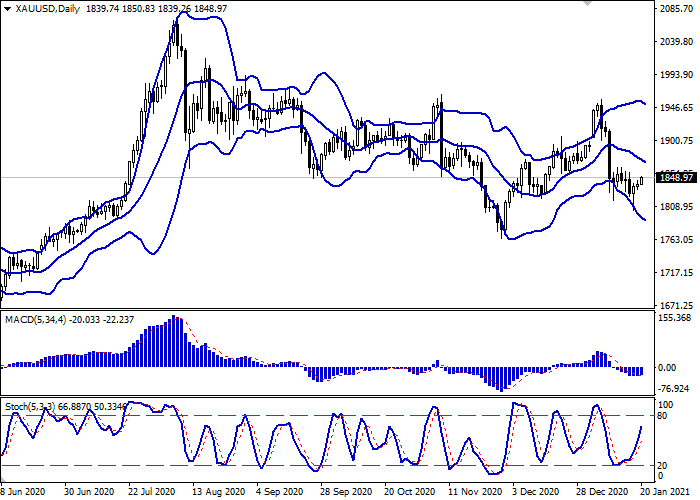Click the Stochastic 80 level label
The width and height of the screenshot is (700, 500).
click(662, 416)
